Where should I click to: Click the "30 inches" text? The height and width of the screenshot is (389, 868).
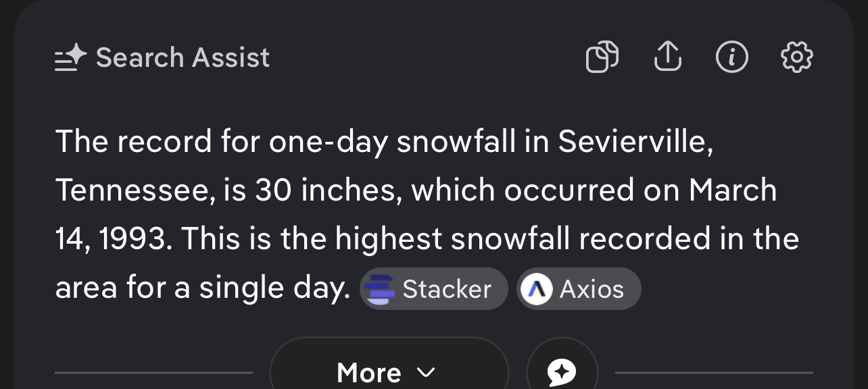[327, 191]
